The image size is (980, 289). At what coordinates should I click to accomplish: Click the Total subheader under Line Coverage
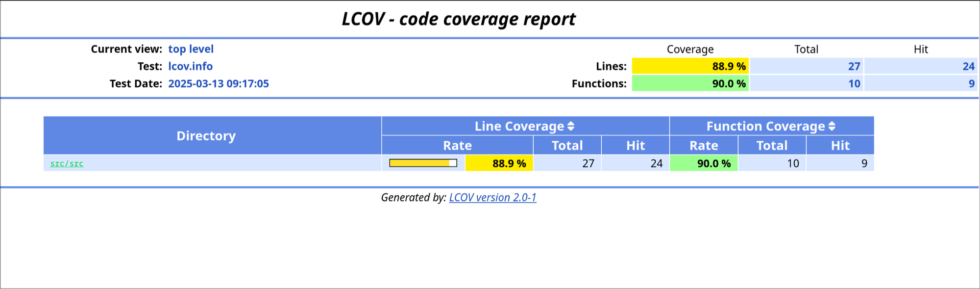click(567, 146)
